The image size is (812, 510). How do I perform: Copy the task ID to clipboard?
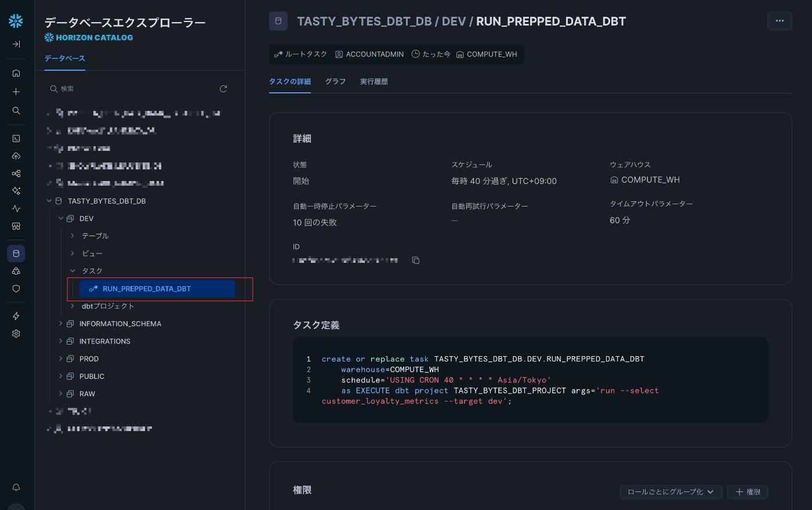[x=416, y=261]
